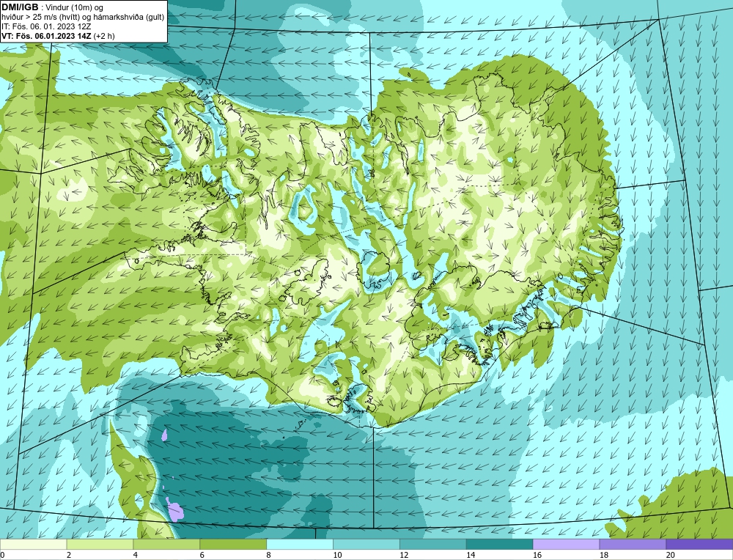Screen dimensions: 733x560
Task: Click the 0–2 m/s palest legend swatch
Action: coord(34,545)
